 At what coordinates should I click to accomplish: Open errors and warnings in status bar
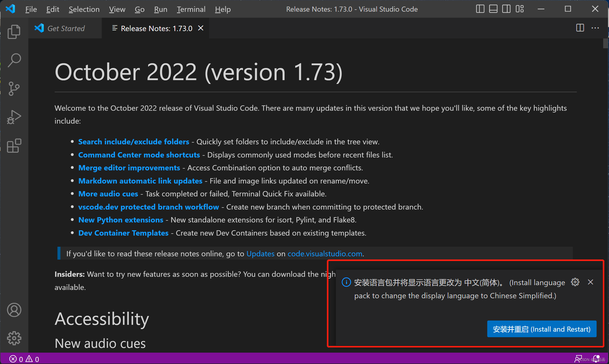coord(24,359)
